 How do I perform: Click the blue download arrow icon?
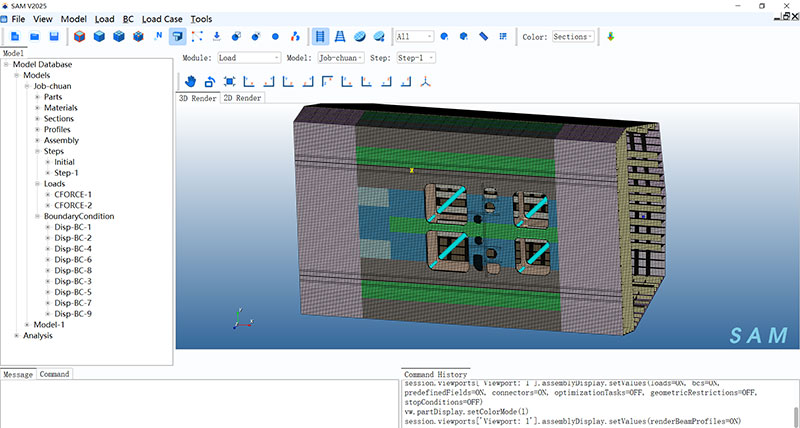coord(216,37)
